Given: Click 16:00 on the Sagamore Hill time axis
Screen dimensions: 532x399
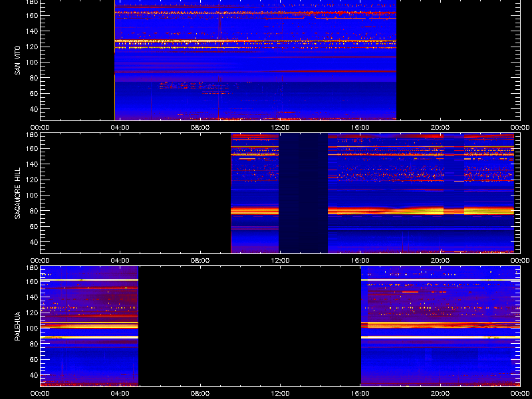Looking at the screenshot, I should coord(360,261).
